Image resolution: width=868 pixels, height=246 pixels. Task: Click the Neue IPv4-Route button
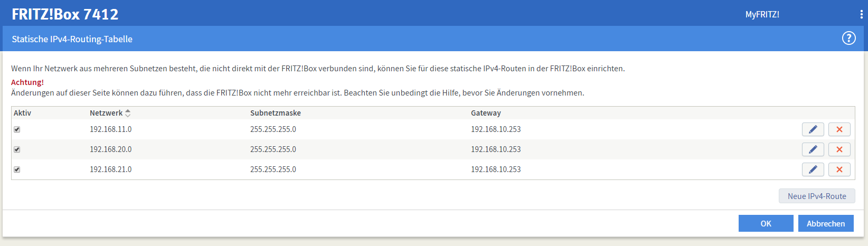coord(817,196)
